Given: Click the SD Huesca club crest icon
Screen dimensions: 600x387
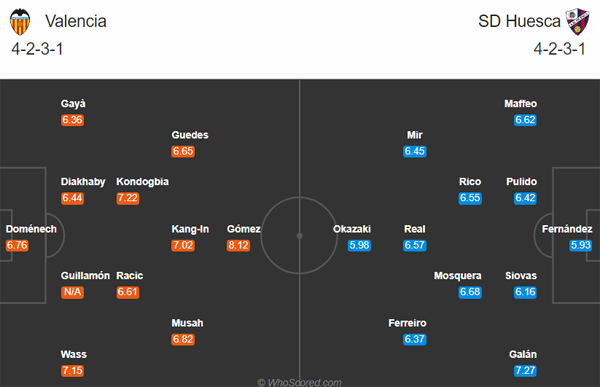Looking at the screenshot, I should pyautogui.click(x=578, y=21).
